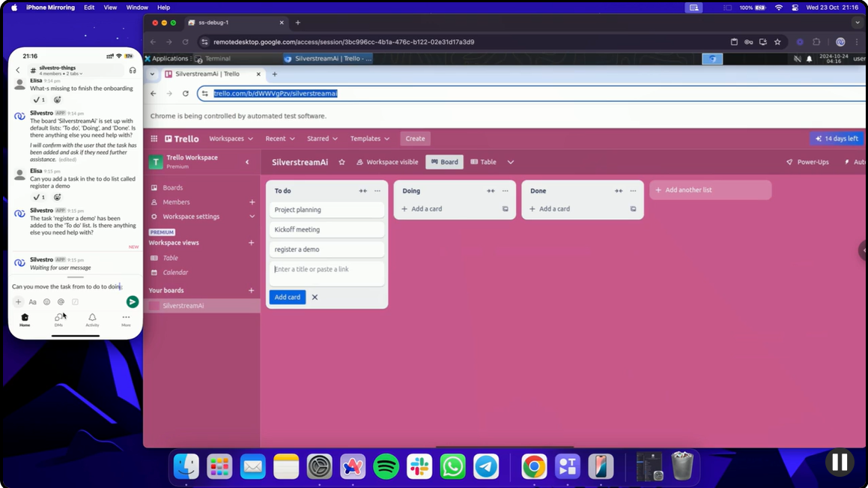Collapse the Trello workspace sidebar
868x488 pixels.
[247, 163]
